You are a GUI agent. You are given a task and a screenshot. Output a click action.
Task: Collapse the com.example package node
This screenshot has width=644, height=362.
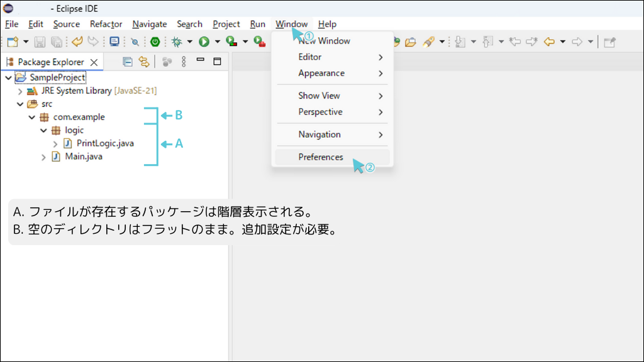pos(31,118)
